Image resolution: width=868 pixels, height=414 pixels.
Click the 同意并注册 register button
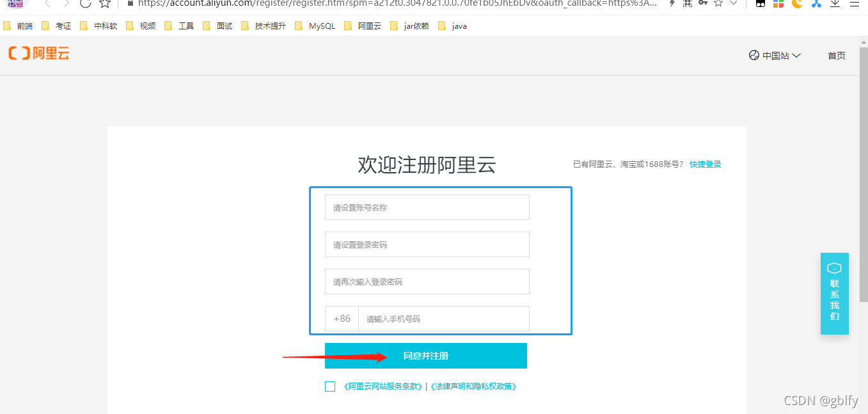426,356
